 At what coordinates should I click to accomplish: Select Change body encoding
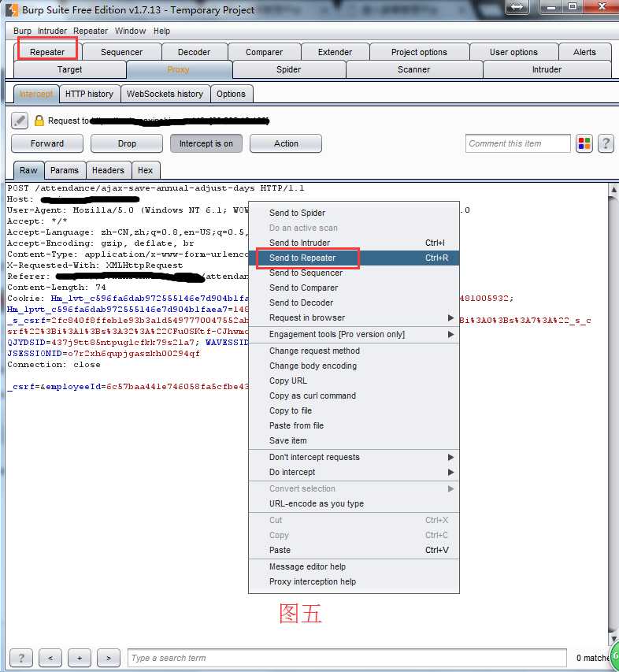click(354, 366)
